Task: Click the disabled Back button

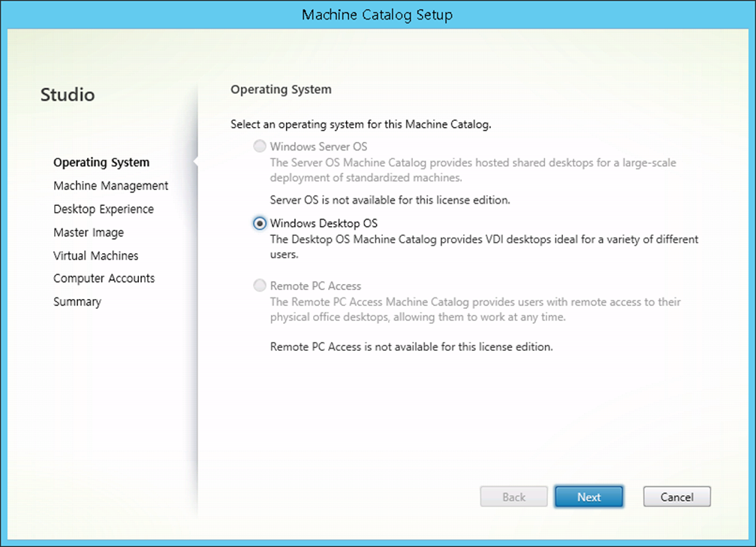Action: coord(514,497)
